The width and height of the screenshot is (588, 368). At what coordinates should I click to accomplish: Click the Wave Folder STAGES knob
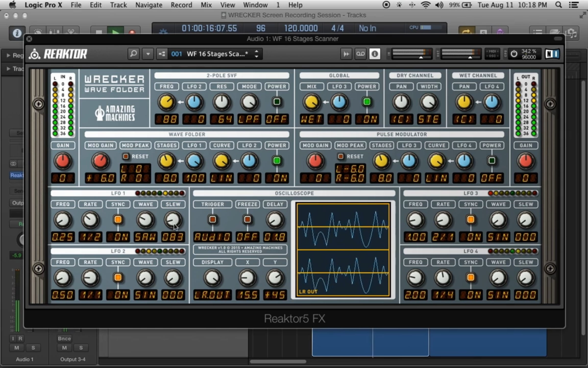coord(166,161)
